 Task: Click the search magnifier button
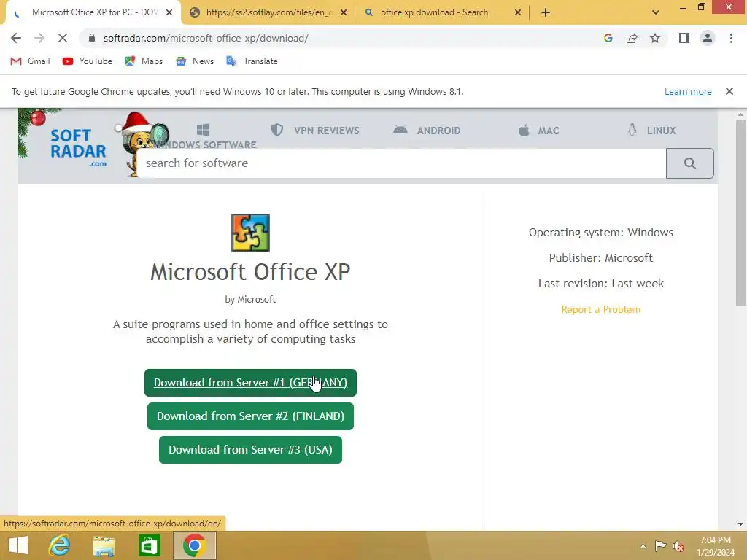[690, 163]
